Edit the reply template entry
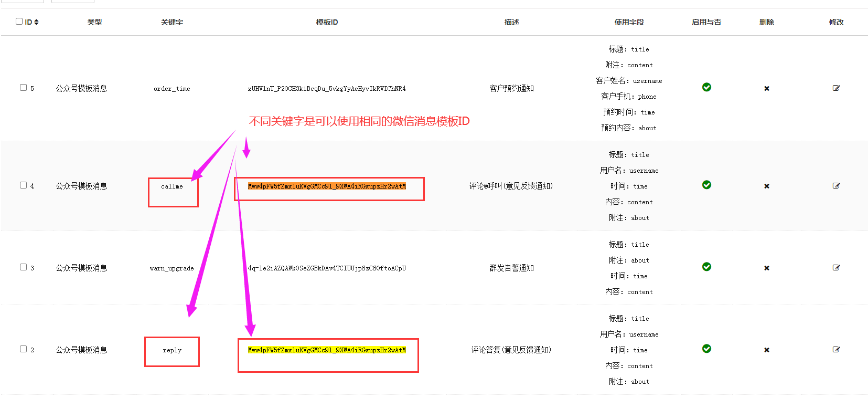 (836, 350)
